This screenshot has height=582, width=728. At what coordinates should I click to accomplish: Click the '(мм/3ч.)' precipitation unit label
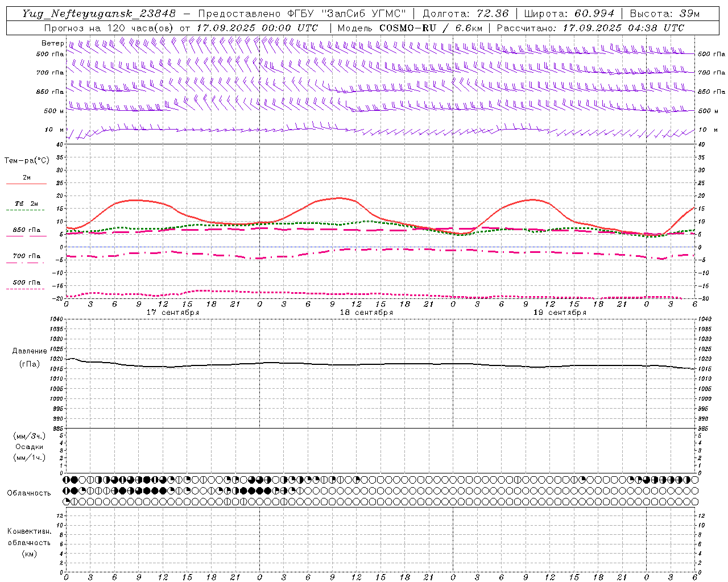[30, 436]
